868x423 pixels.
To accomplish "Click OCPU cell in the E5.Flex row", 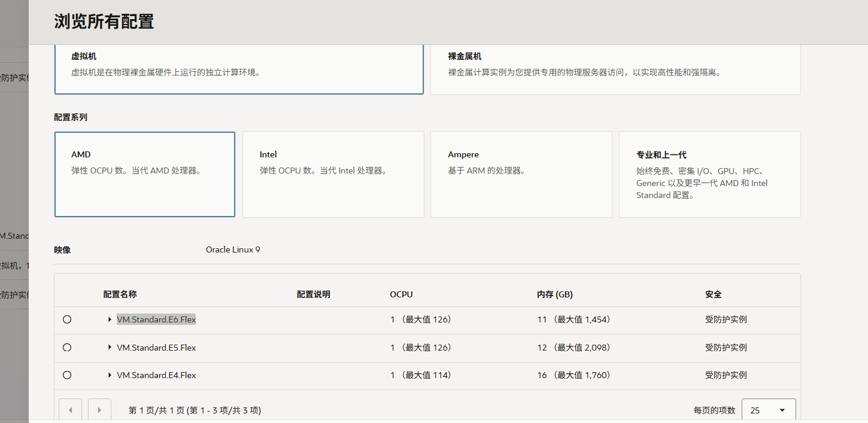I will pyautogui.click(x=423, y=348).
